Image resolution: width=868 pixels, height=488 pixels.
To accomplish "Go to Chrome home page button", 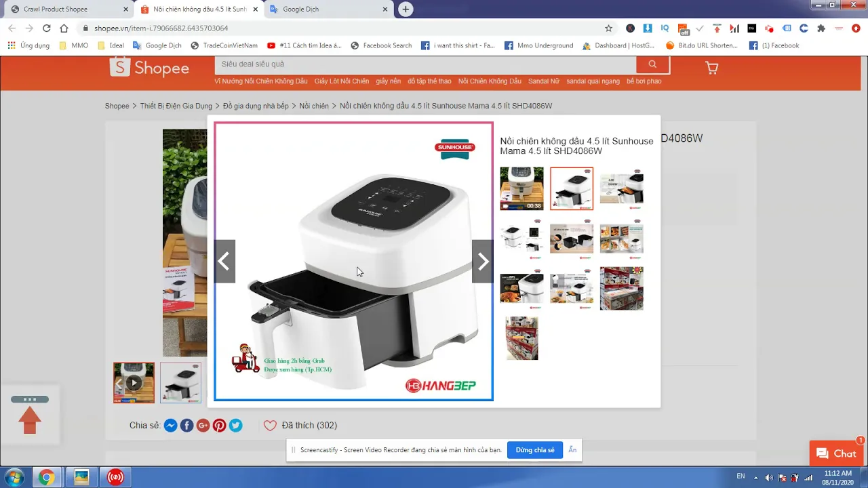I will [x=64, y=28].
